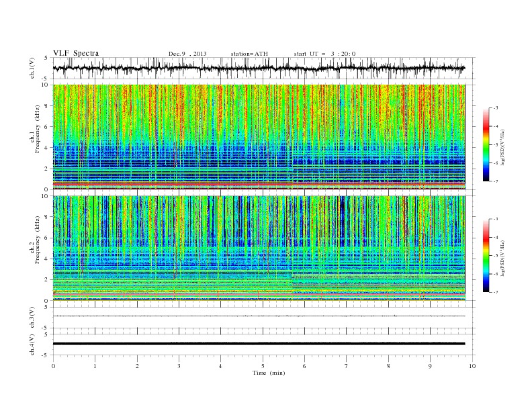The height and width of the screenshot is (411, 532).
Task: Click the "6" kHz tick on ch.1 frequency axis
Action: 47,127
